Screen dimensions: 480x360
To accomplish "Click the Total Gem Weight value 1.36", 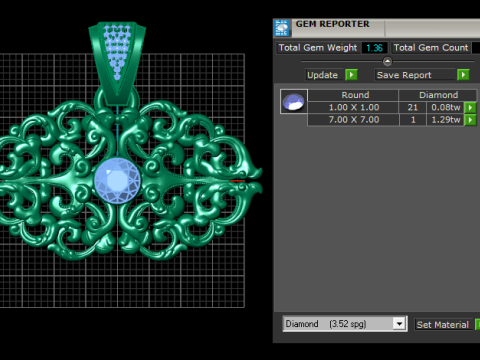I will (374, 48).
